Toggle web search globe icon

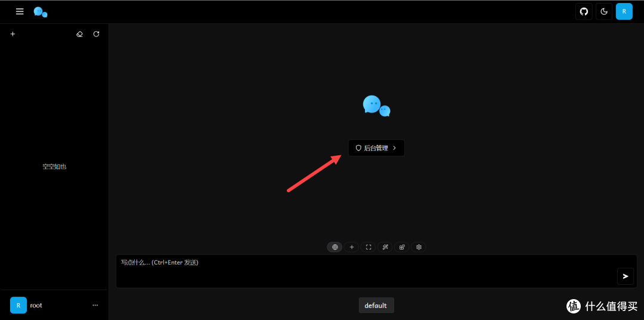tap(335, 247)
